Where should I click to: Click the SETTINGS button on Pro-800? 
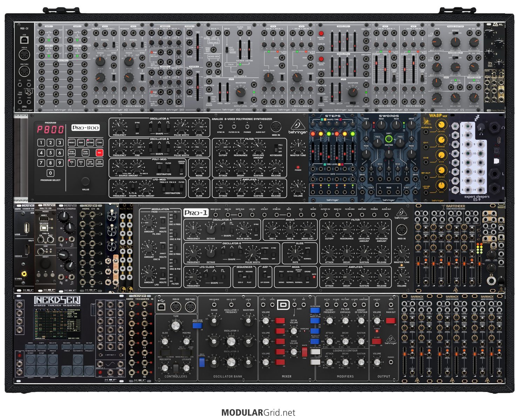[x=90, y=143]
